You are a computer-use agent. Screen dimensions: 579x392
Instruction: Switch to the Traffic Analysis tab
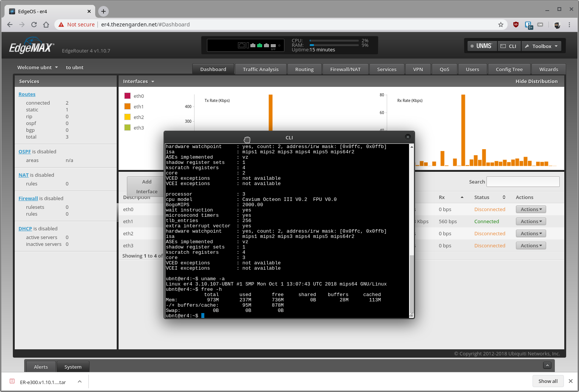tap(261, 69)
